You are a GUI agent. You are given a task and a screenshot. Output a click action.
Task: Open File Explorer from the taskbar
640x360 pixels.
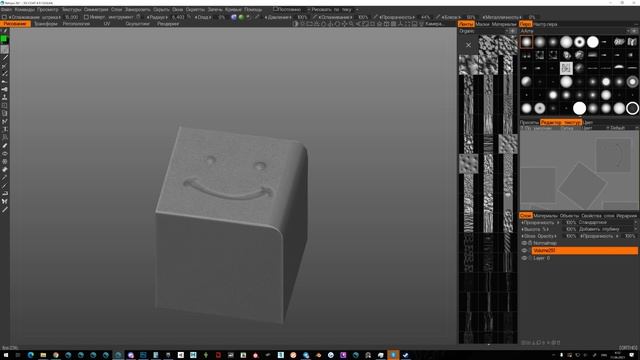43,355
